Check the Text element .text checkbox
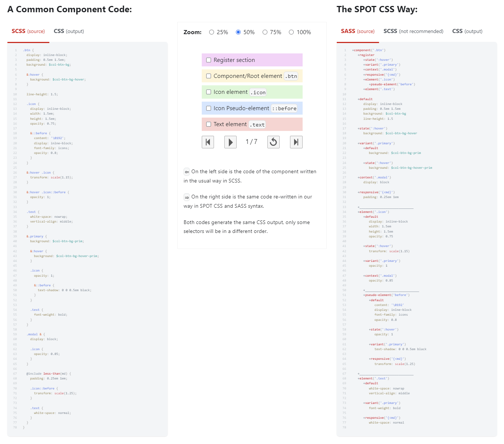This screenshot has width=504, height=444. pyautogui.click(x=209, y=124)
